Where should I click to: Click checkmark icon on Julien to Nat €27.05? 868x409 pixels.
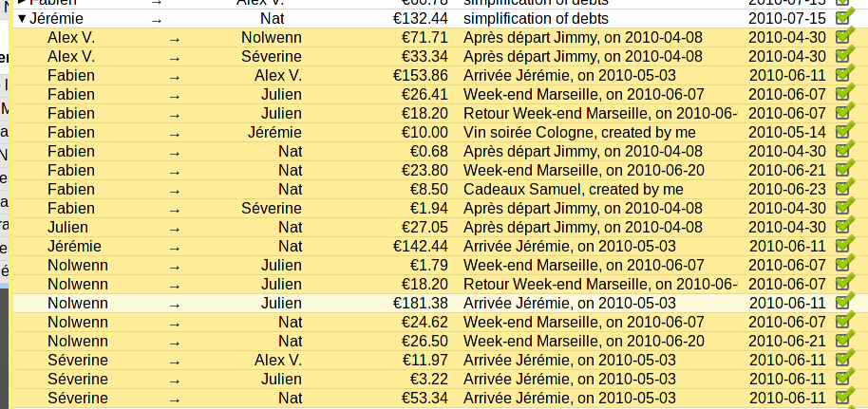click(842, 227)
